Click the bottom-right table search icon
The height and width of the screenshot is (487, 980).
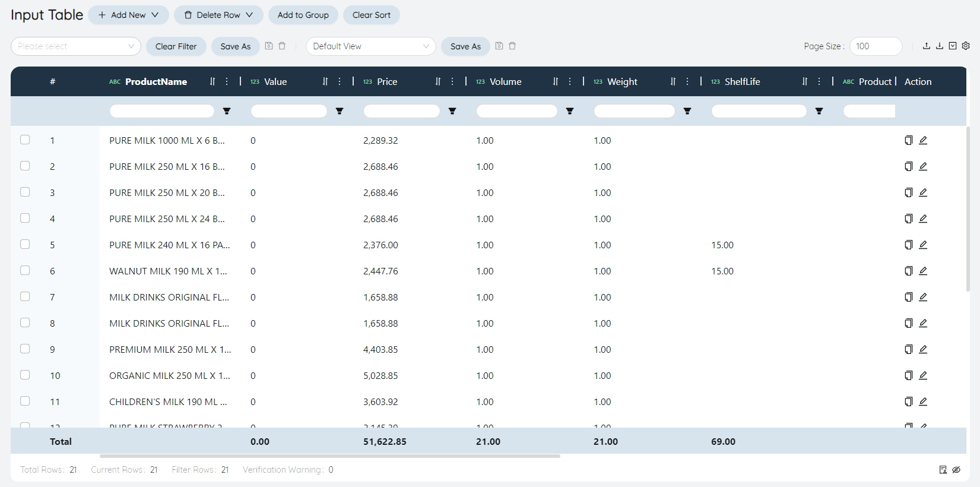click(943, 470)
